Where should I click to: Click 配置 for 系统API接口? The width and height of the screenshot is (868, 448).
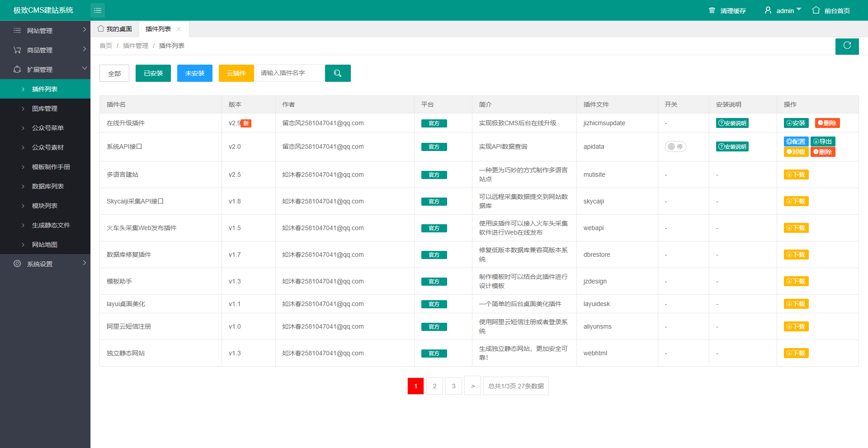[x=796, y=141]
